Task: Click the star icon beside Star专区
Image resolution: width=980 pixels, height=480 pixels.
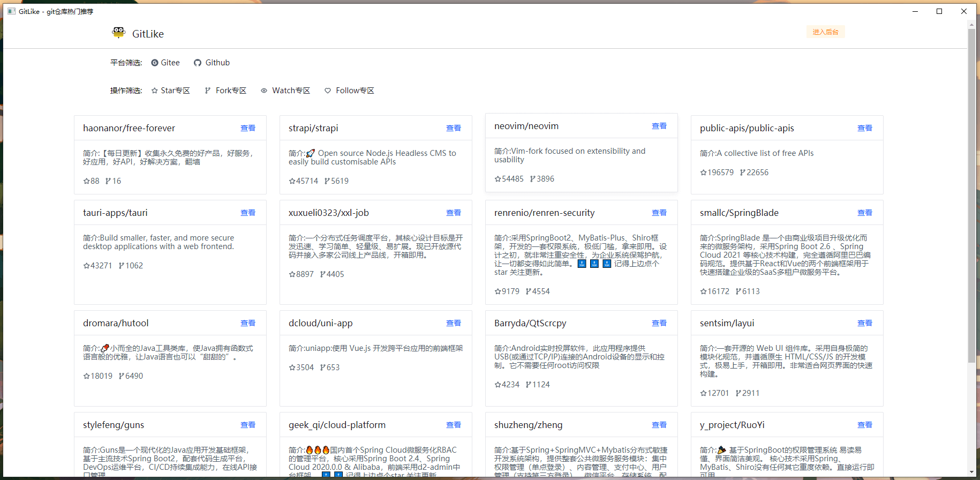Action: pos(155,91)
